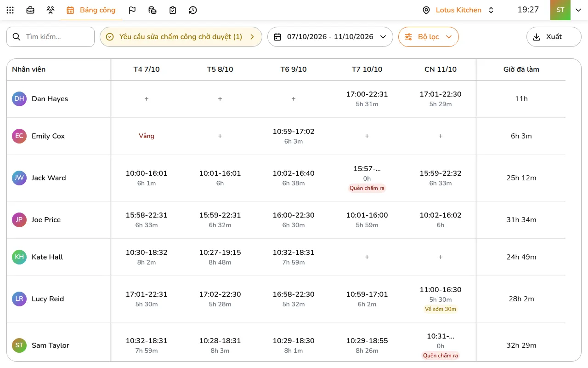
Task: Select Joe Price in the employee list
Action: (46, 220)
